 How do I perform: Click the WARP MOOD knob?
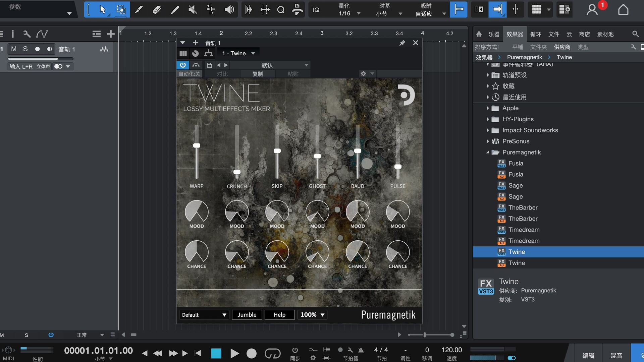pyautogui.click(x=197, y=212)
